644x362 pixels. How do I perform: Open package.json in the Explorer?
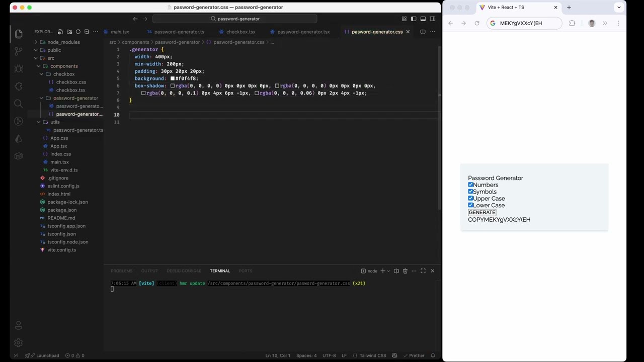click(x=62, y=210)
